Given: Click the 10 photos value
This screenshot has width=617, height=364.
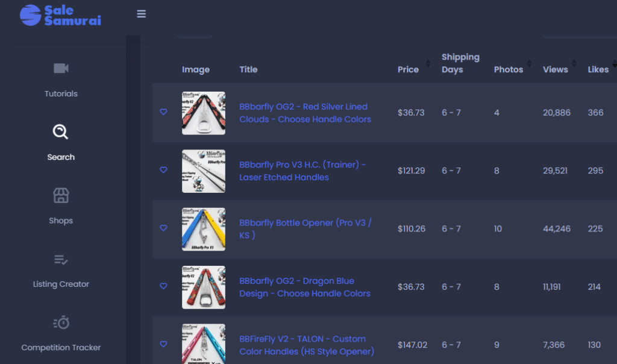Looking at the screenshot, I should tap(498, 228).
